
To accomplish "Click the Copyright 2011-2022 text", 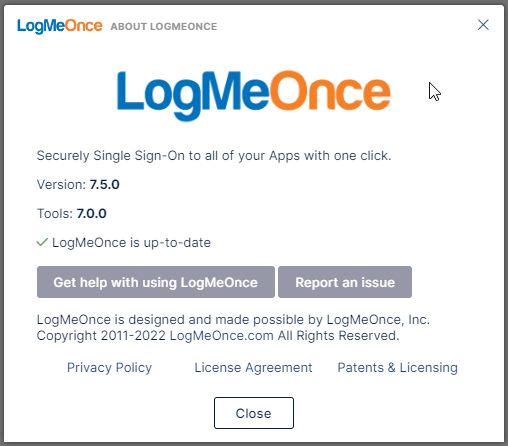I will [x=101, y=336].
